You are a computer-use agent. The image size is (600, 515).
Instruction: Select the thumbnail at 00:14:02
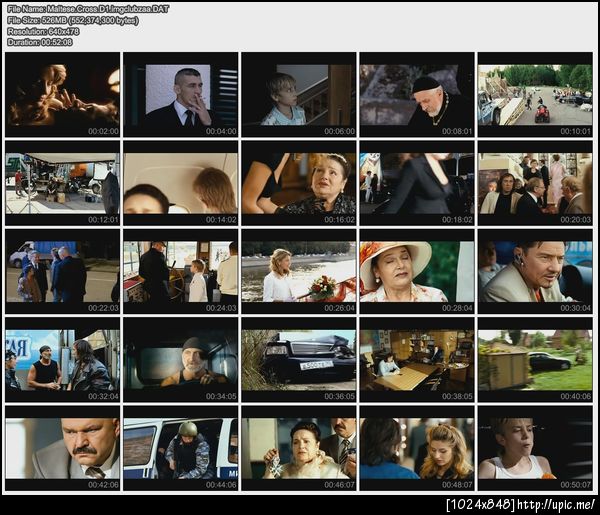[x=181, y=183]
